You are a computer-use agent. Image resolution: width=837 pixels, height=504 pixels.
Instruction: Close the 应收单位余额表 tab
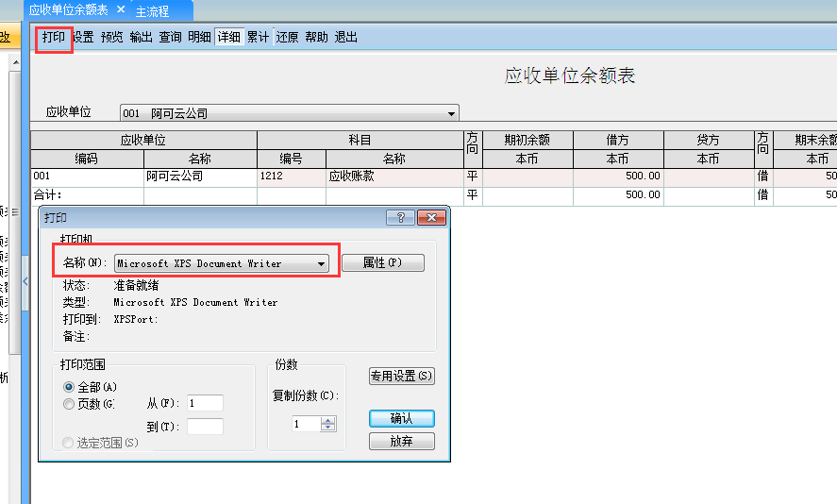[x=121, y=9]
